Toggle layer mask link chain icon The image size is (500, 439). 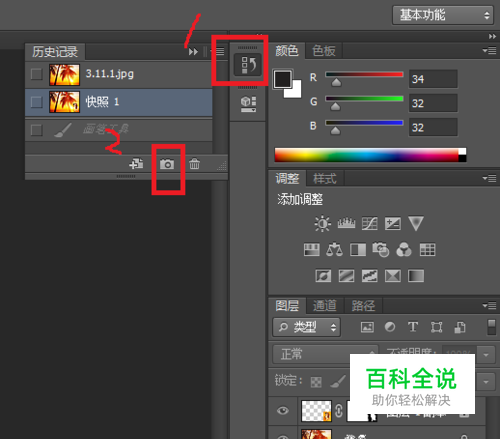tap(338, 411)
